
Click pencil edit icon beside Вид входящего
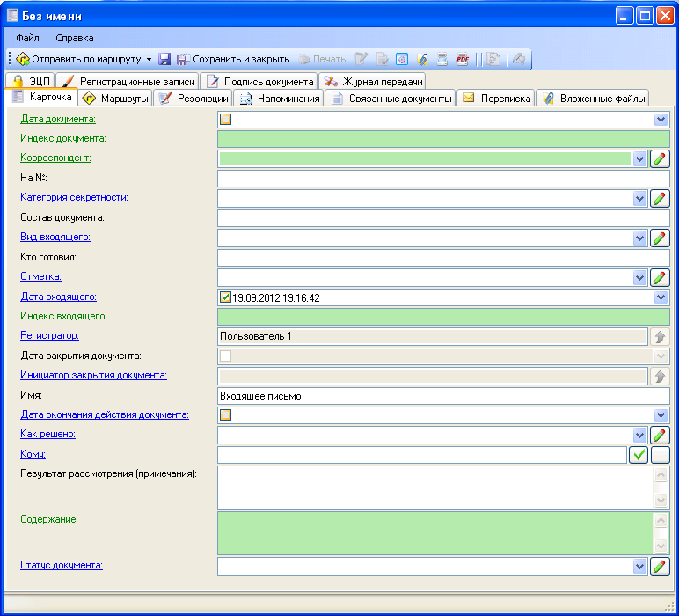[x=660, y=238]
